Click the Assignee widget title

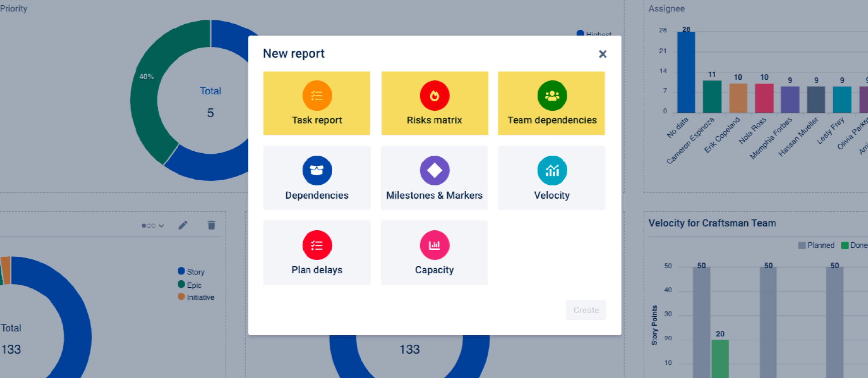click(x=666, y=8)
